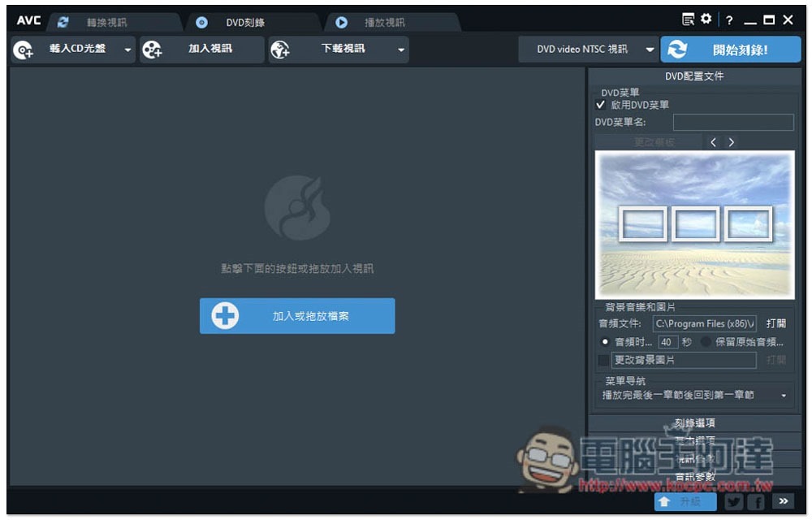Click the Twitter share icon
Screen dimensions: 812x520
(733, 500)
